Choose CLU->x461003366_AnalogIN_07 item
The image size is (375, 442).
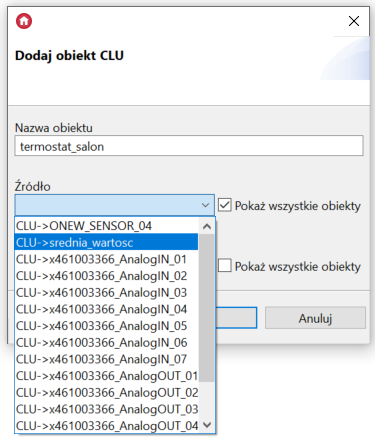[106, 359]
